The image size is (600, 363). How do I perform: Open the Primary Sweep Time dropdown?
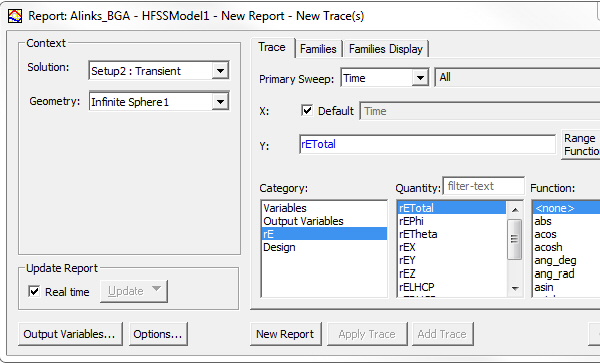click(384, 78)
